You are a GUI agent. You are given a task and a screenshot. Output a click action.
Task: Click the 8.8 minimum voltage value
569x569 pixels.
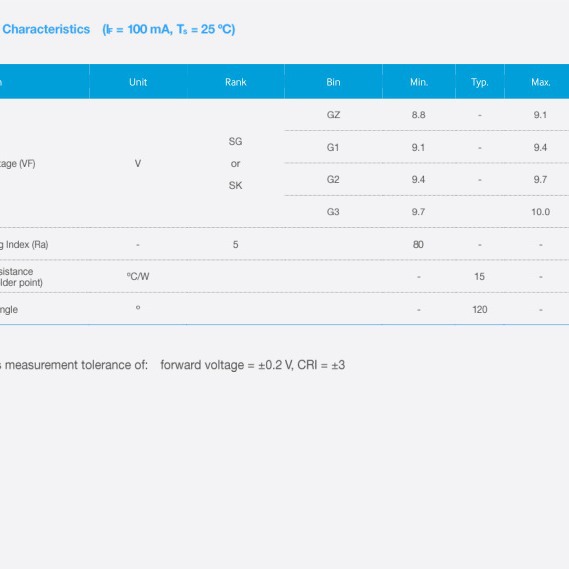[x=418, y=115]
